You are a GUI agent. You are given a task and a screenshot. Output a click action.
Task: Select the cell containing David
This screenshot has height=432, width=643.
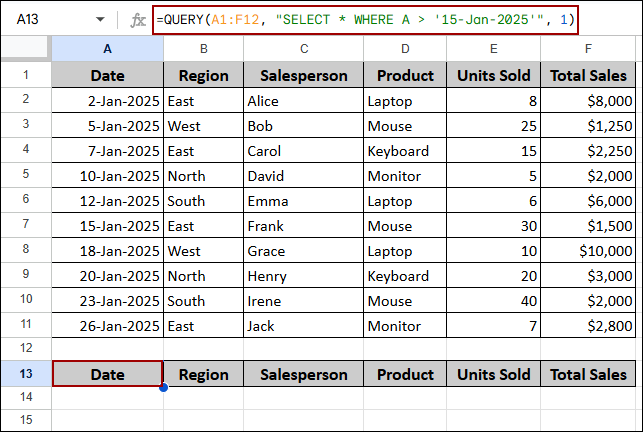point(303,176)
